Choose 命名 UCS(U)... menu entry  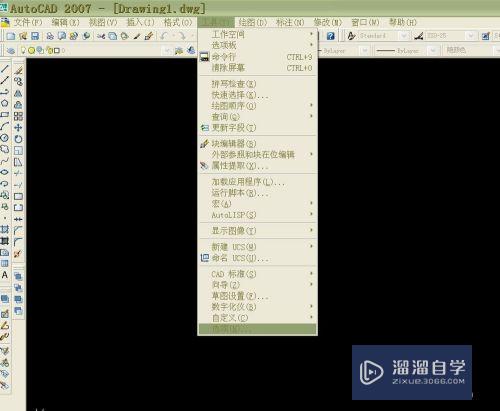(257, 258)
